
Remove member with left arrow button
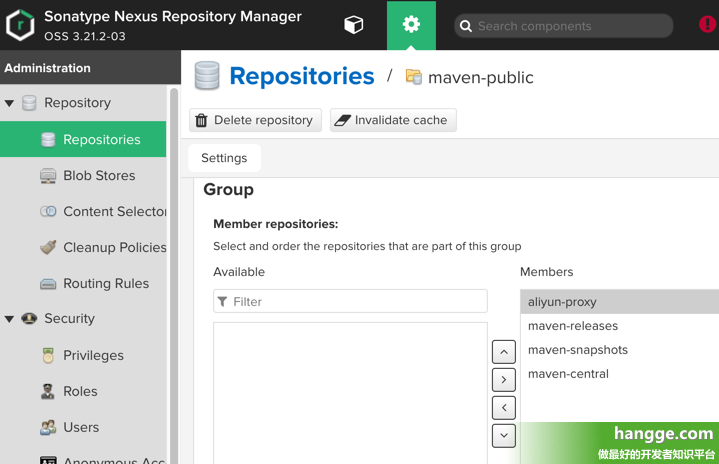[504, 408]
